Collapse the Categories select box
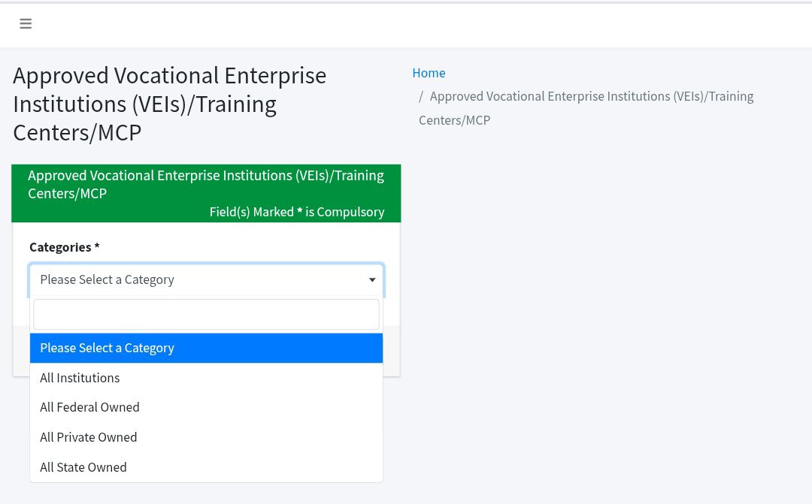Image resolution: width=812 pixels, height=504 pixels. [206, 280]
